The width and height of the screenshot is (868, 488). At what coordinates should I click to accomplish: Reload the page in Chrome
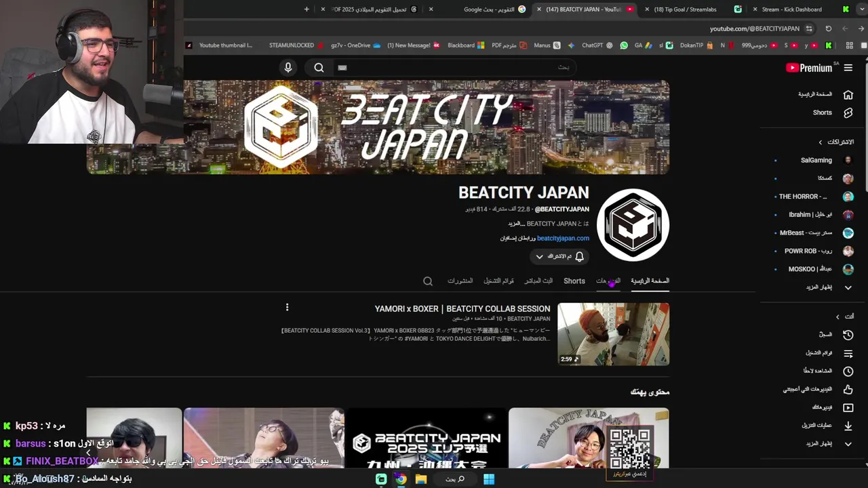(828, 28)
